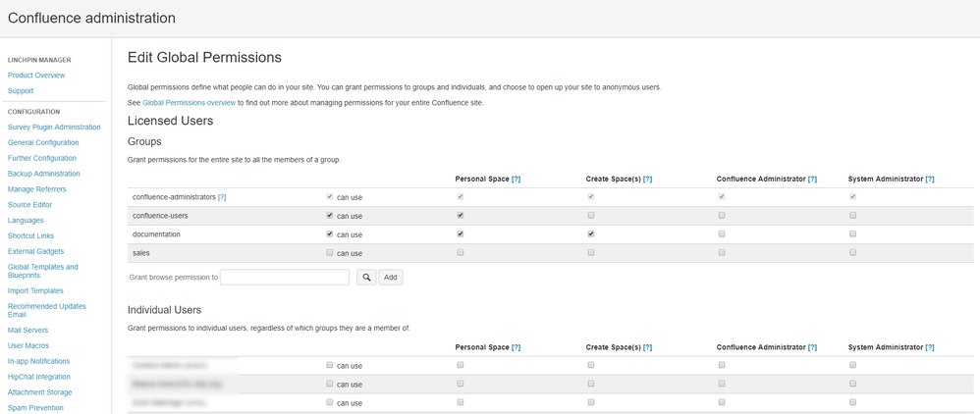Select the documentation group name
Viewport: 980px width, 414px height.
[157, 234]
